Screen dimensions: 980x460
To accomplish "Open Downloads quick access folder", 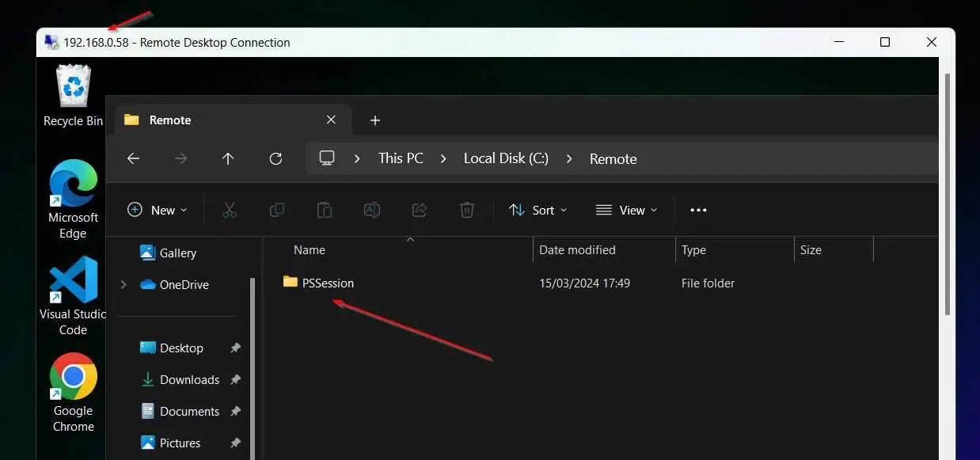I will click(x=179, y=379).
